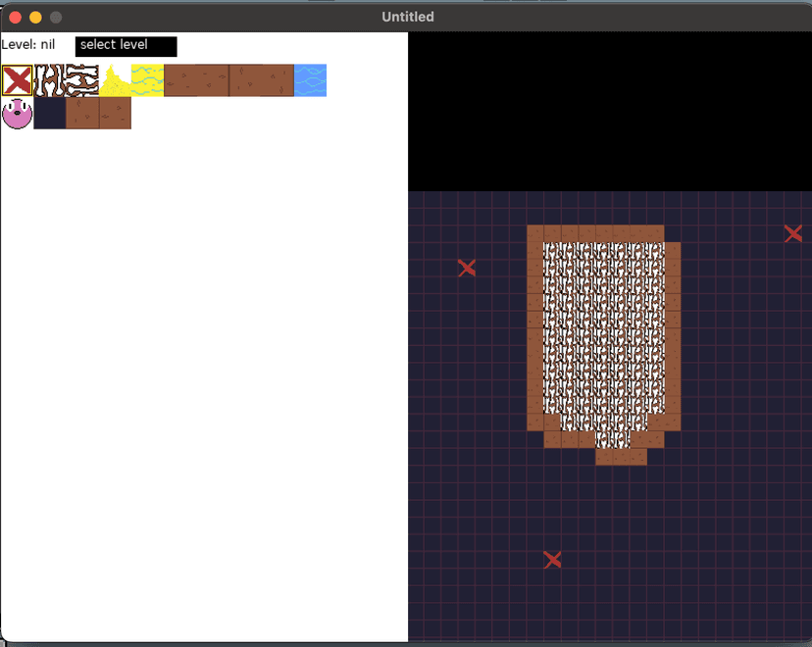Viewport: 812px width, 647px height.
Task: Pick brown dirt tile beside the navy tile
Action: coord(81,113)
